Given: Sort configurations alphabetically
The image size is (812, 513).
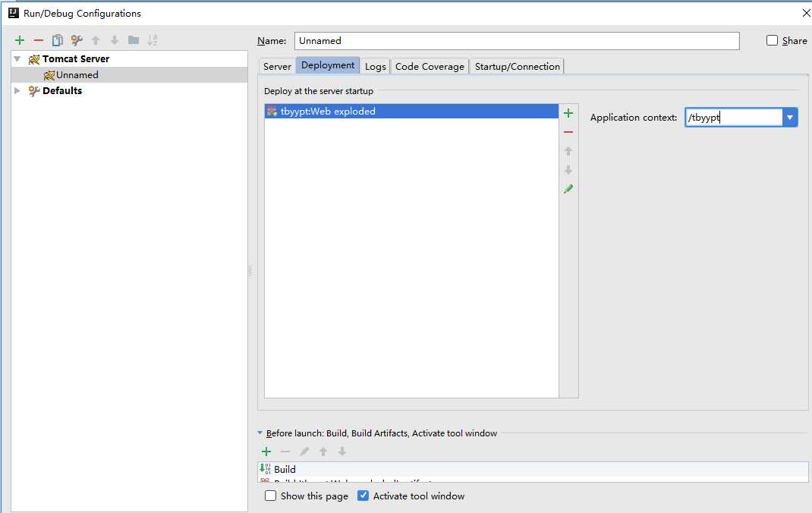Looking at the screenshot, I should pyautogui.click(x=153, y=40).
